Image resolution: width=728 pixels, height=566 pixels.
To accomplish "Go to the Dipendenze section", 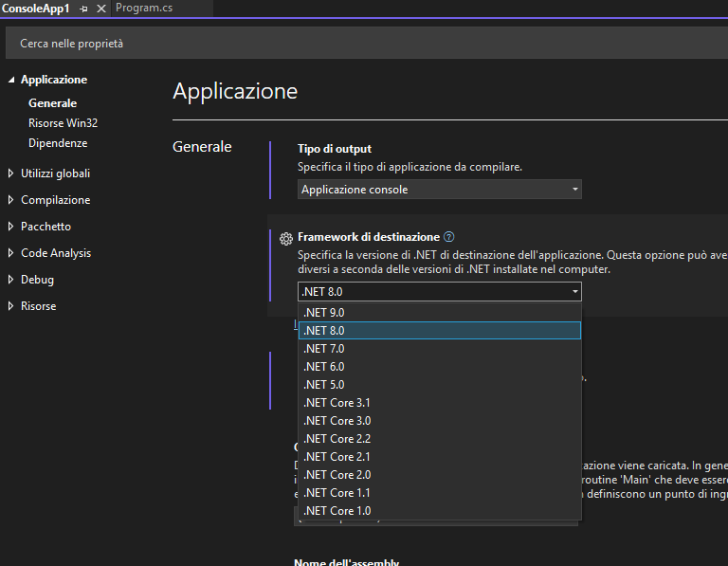I will click(x=58, y=143).
